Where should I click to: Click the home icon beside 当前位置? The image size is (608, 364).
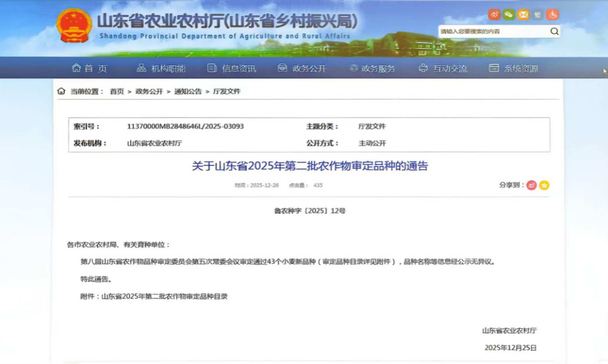[x=61, y=91]
